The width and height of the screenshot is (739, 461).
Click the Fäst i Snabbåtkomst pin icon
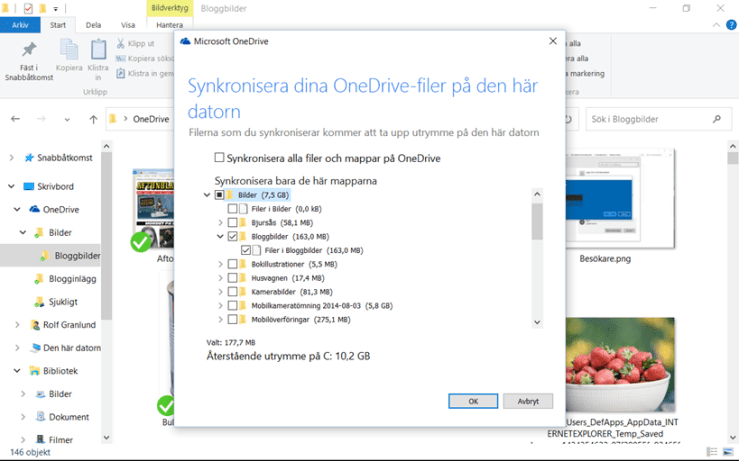point(29,50)
